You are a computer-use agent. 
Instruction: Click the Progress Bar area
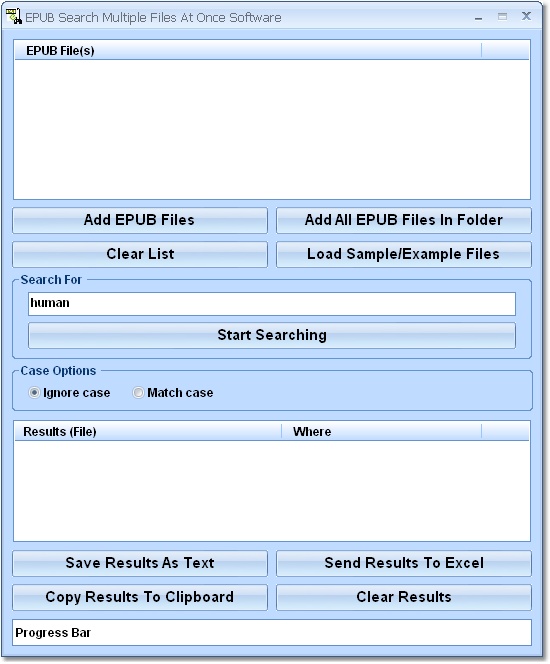click(x=271, y=633)
